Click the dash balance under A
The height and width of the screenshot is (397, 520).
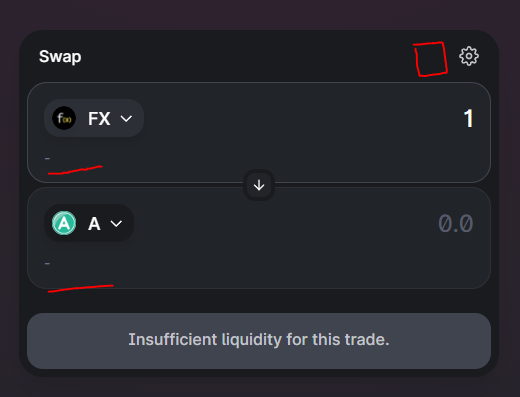pos(47,264)
